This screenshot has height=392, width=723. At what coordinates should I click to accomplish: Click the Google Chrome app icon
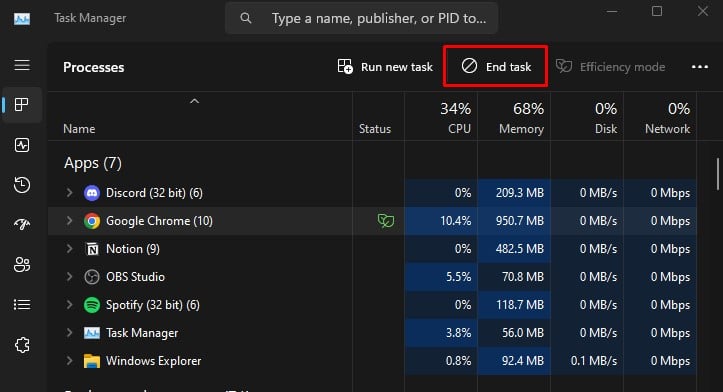pos(92,221)
